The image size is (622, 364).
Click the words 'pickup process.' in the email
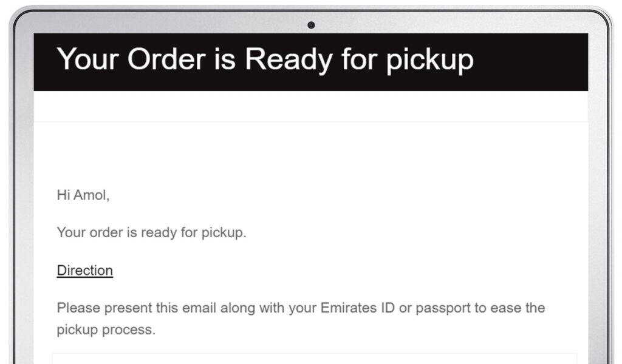point(106,330)
